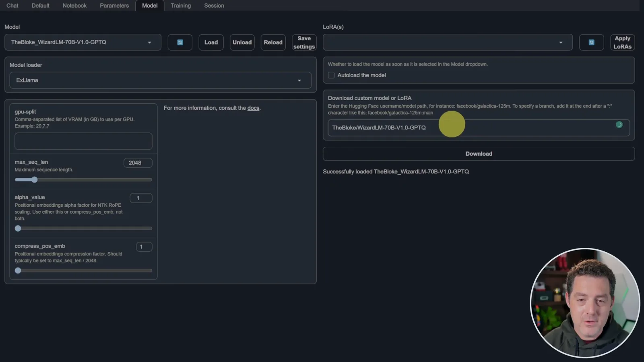The width and height of the screenshot is (644, 362).
Task: Expand the LoRA(s) dropdown
Action: point(448,42)
